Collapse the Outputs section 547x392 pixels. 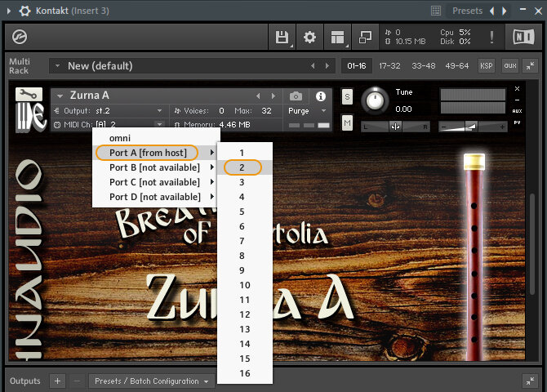[x=530, y=381]
